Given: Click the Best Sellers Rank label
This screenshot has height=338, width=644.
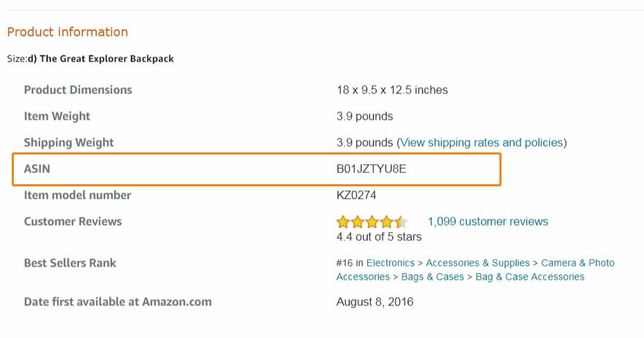Looking at the screenshot, I should point(70,263).
